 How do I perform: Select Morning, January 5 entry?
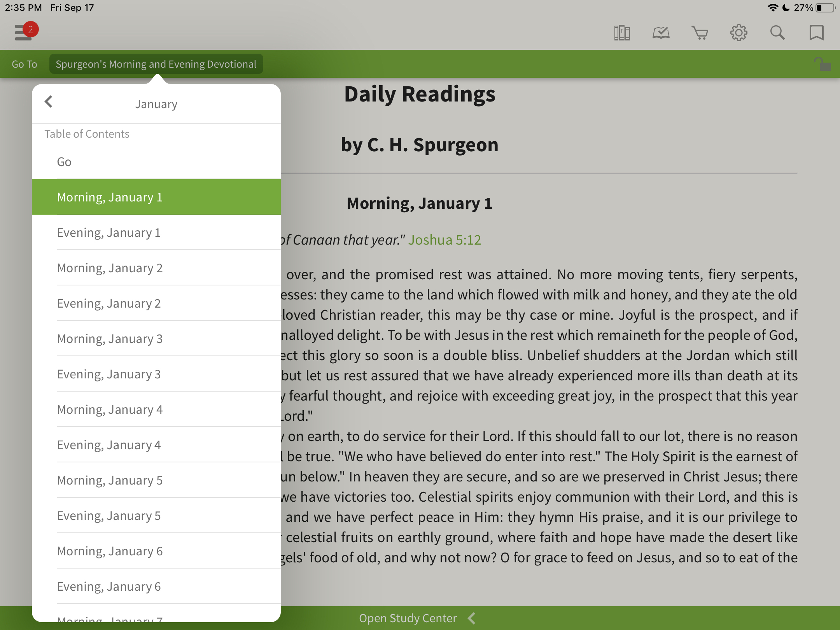(x=156, y=480)
